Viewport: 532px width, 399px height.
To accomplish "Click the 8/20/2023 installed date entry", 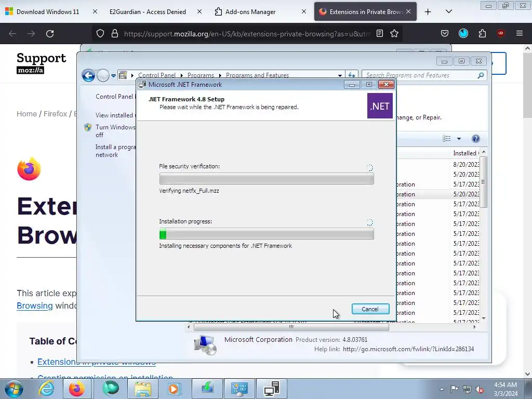I will [466, 165].
